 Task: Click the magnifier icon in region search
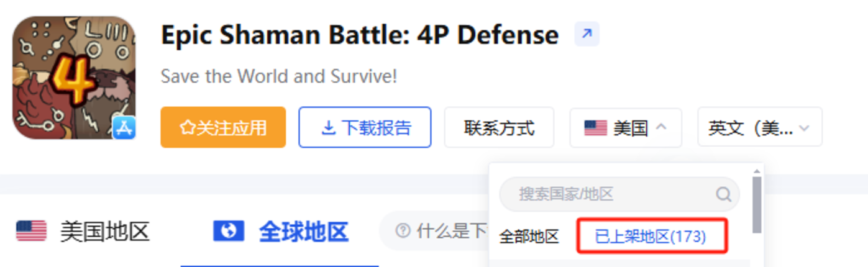point(723,194)
